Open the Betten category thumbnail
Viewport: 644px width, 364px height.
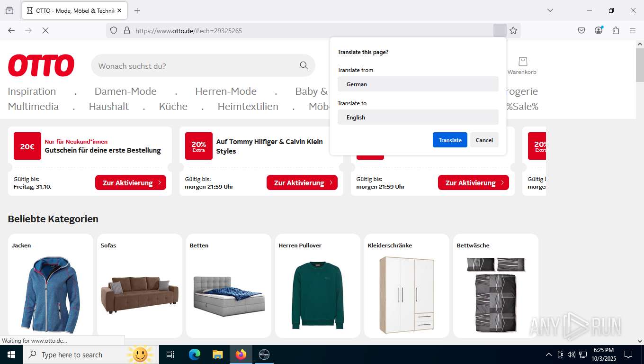coord(229,286)
